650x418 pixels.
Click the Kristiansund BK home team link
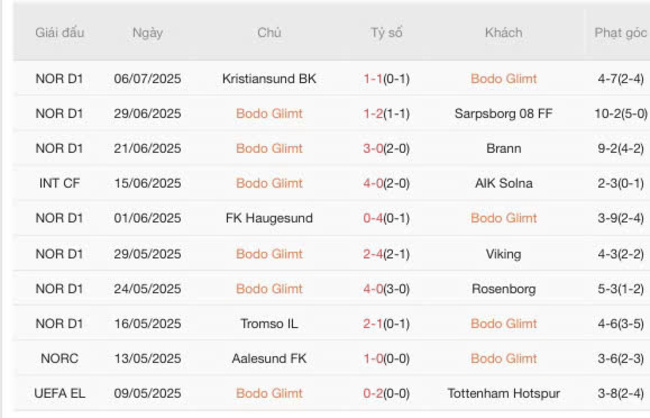click(x=269, y=79)
